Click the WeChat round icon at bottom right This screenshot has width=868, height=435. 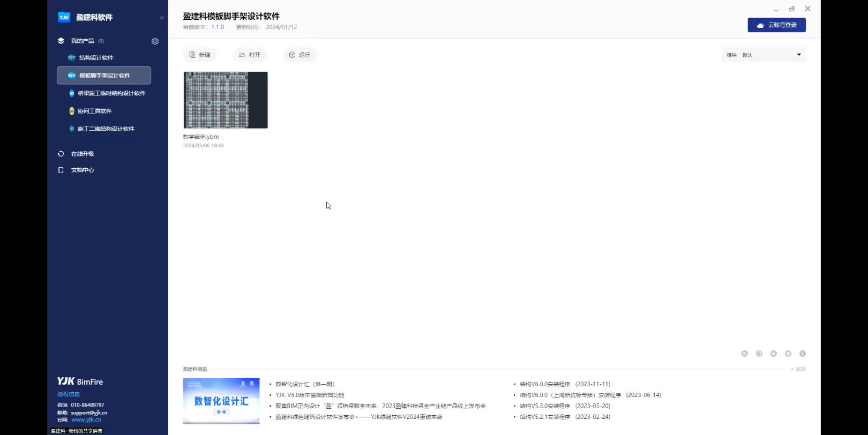744,354
